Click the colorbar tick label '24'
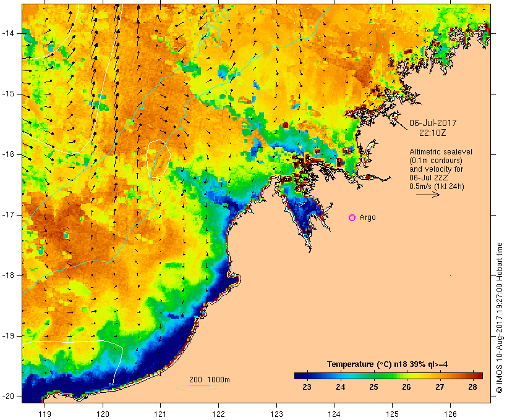The width and height of the screenshot is (507, 420). (340, 387)
